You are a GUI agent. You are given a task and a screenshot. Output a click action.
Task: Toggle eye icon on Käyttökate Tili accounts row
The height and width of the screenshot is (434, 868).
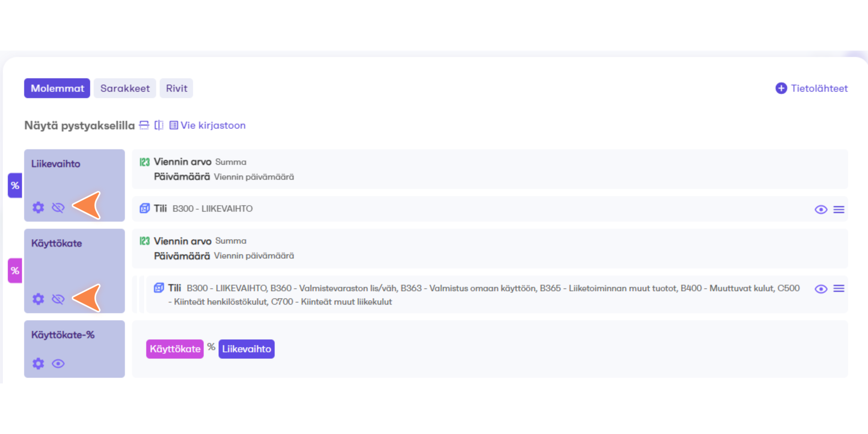[x=821, y=289]
